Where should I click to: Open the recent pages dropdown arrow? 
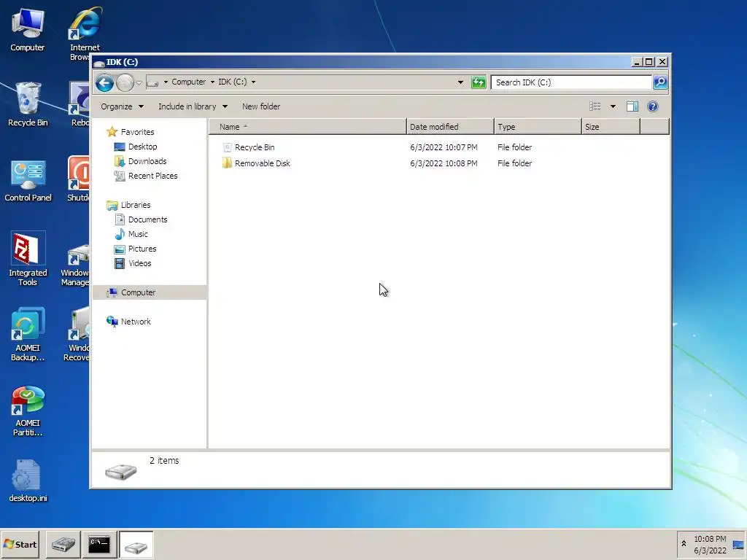click(x=139, y=83)
